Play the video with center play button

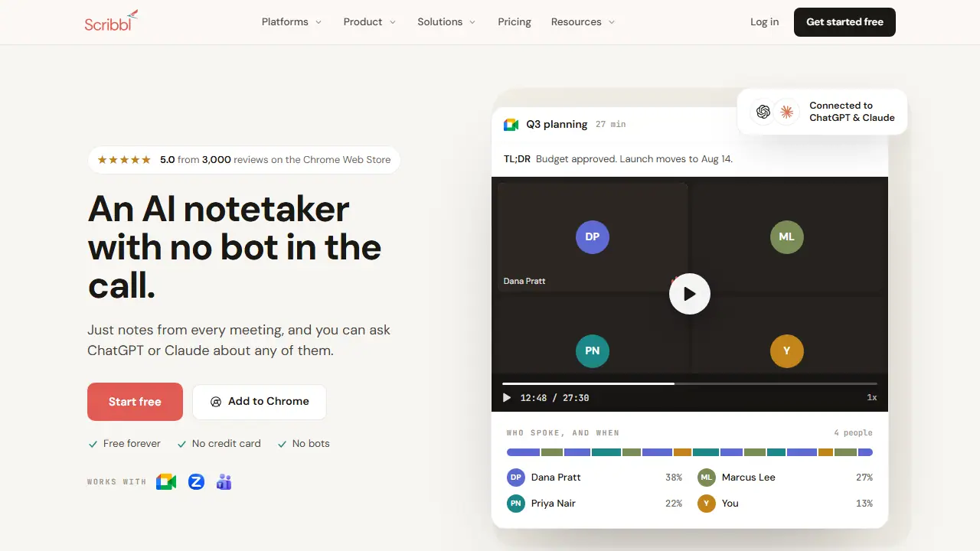[x=690, y=294]
